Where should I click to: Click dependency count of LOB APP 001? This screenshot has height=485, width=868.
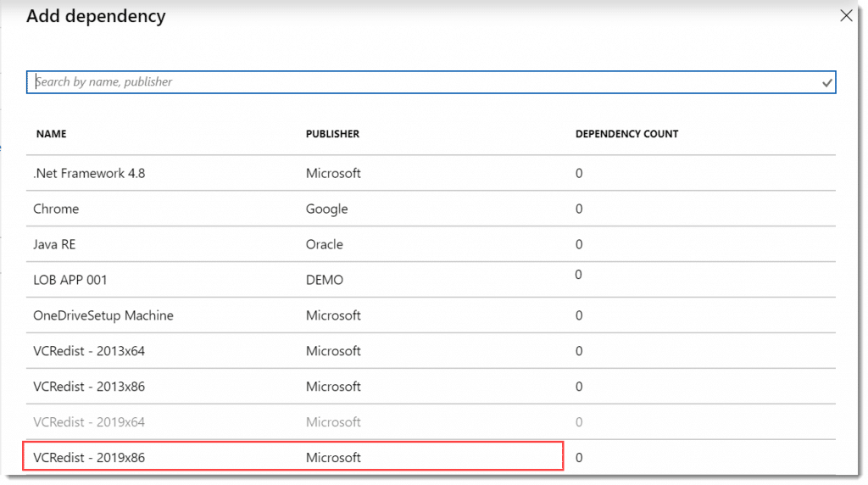(x=578, y=275)
